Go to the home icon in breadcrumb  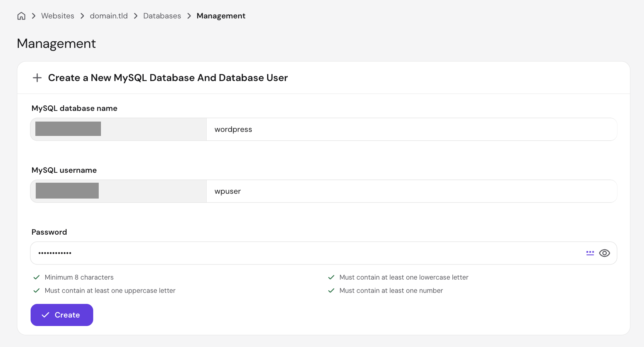coord(21,16)
